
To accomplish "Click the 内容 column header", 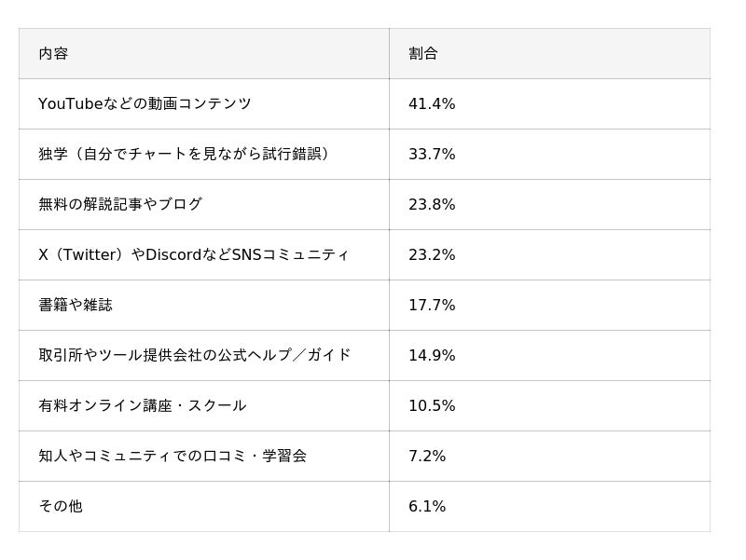I will [x=53, y=54].
